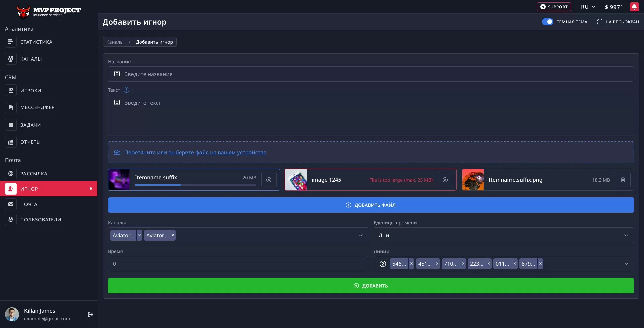Viewport: 644px width, 328px height.
Task: Remove the failed image 1245 file
Action: click(x=445, y=180)
